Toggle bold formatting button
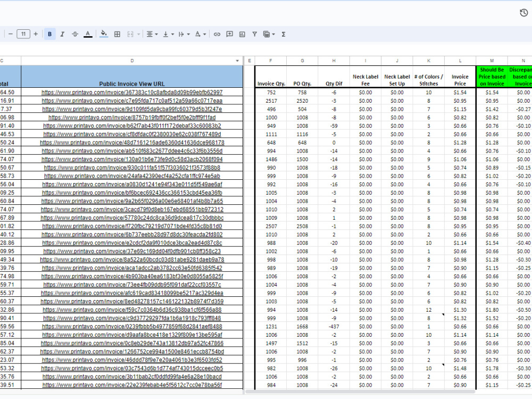This screenshot has height=399, width=532. click(x=50, y=34)
